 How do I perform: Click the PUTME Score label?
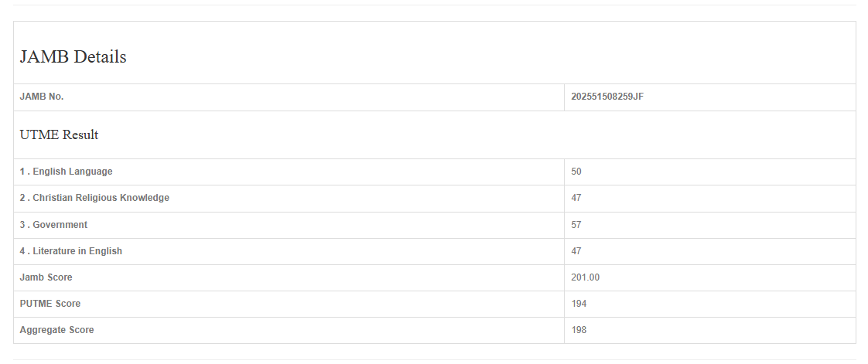50,304
